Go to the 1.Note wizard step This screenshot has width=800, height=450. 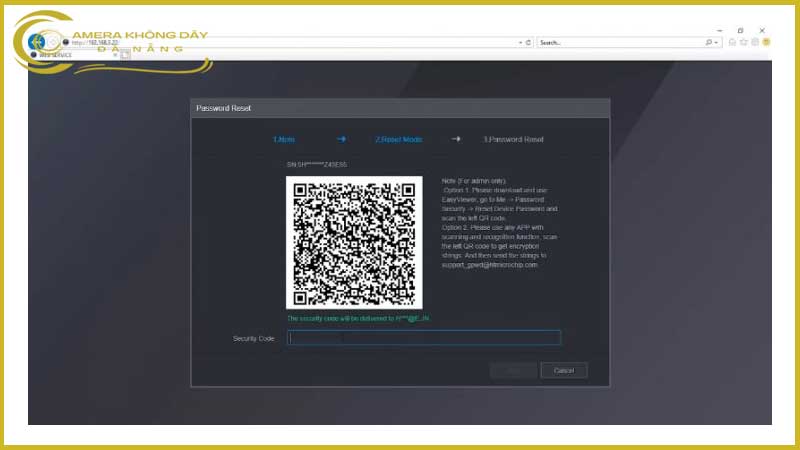pos(283,139)
